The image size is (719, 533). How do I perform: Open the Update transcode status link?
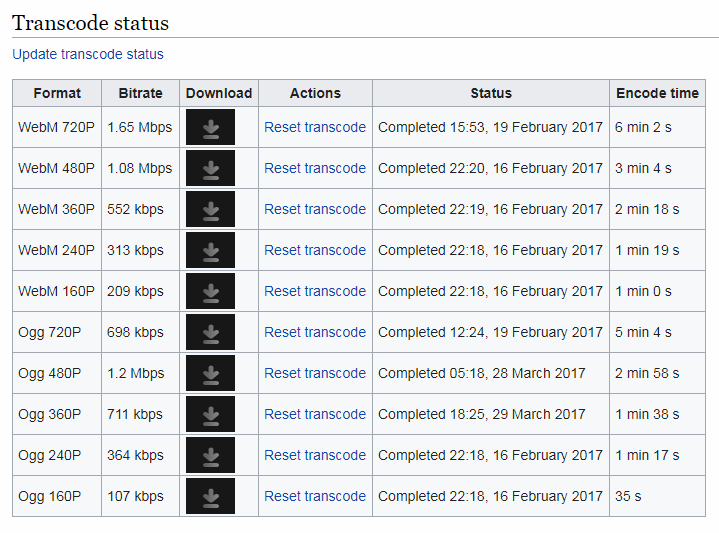(88, 54)
